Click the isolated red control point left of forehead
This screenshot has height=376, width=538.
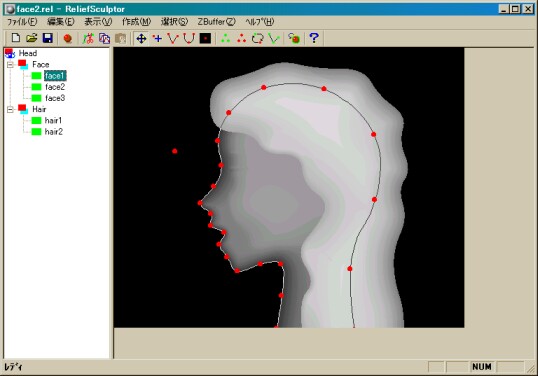[x=175, y=151]
